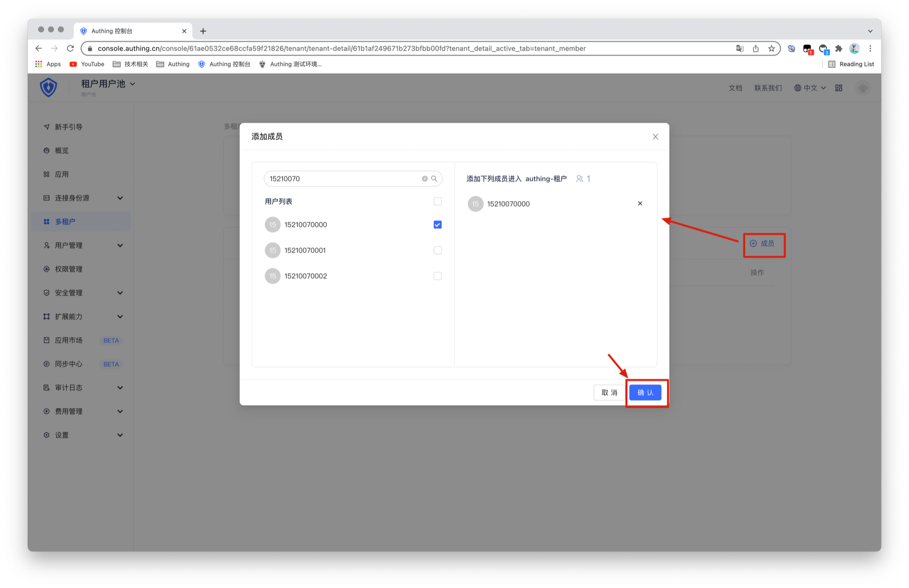Image resolution: width=909 pixels, height=588 pixels.
Task: Close the 添加成员 dialog with the X
Action: [x=655, y=137]
